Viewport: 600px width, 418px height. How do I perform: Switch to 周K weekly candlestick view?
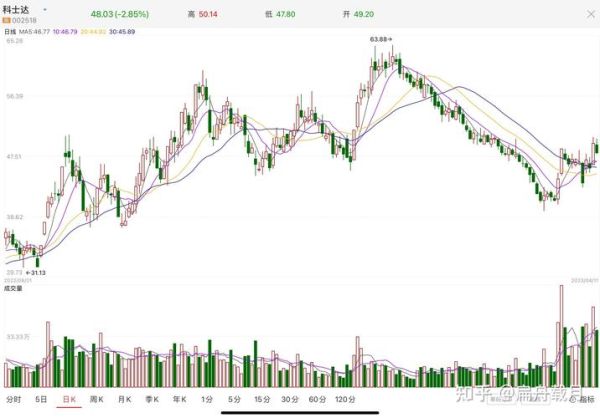[x=96, y=399]
